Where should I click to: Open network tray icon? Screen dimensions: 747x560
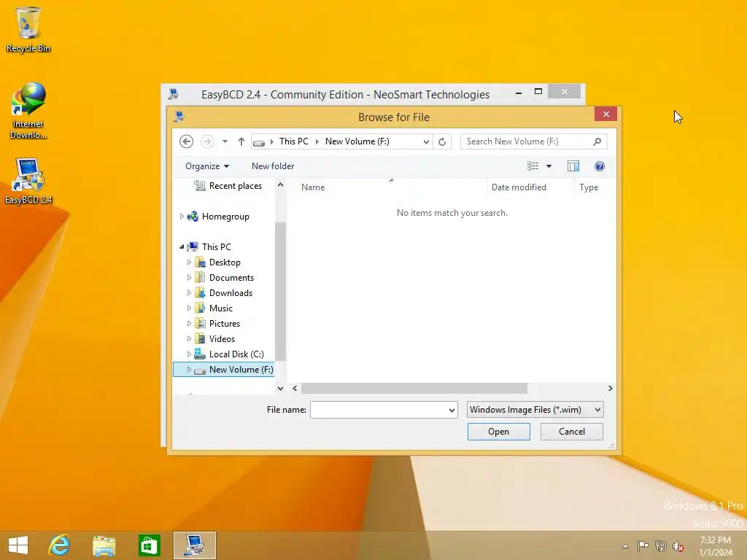661,545
